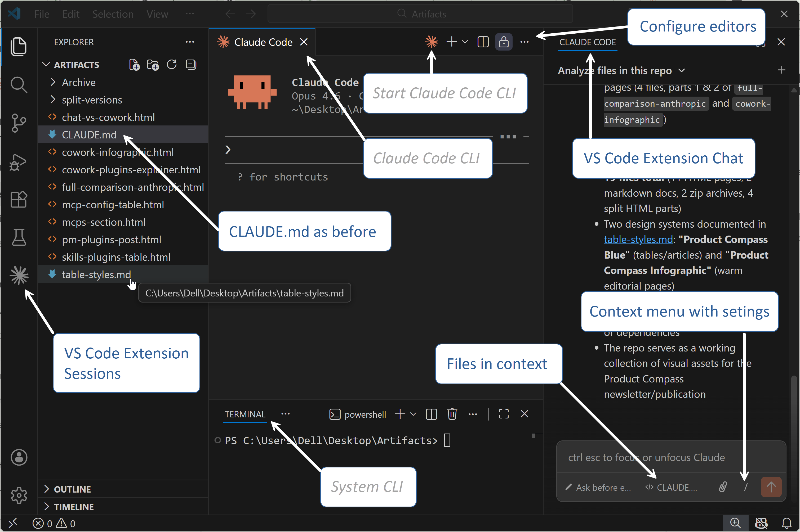
Task: Toggle editor group lock icon
Action: pyautogui.click(x=504, y=42)
